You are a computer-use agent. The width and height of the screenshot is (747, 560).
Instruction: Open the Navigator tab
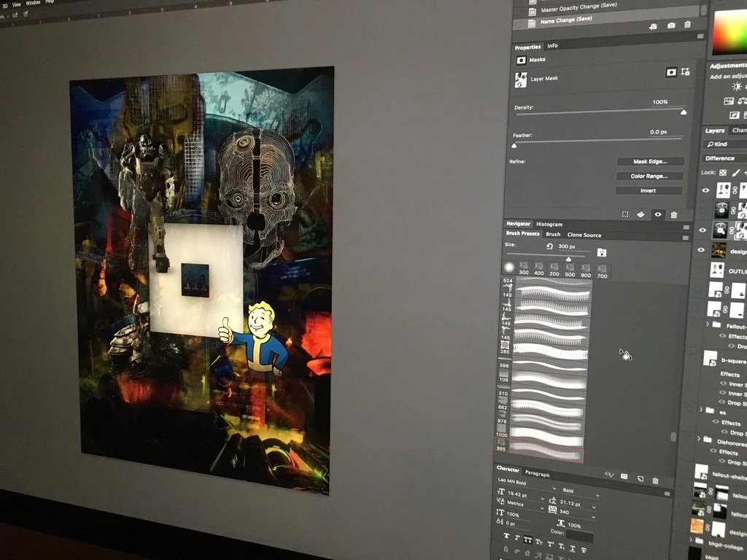pos(518,223)
